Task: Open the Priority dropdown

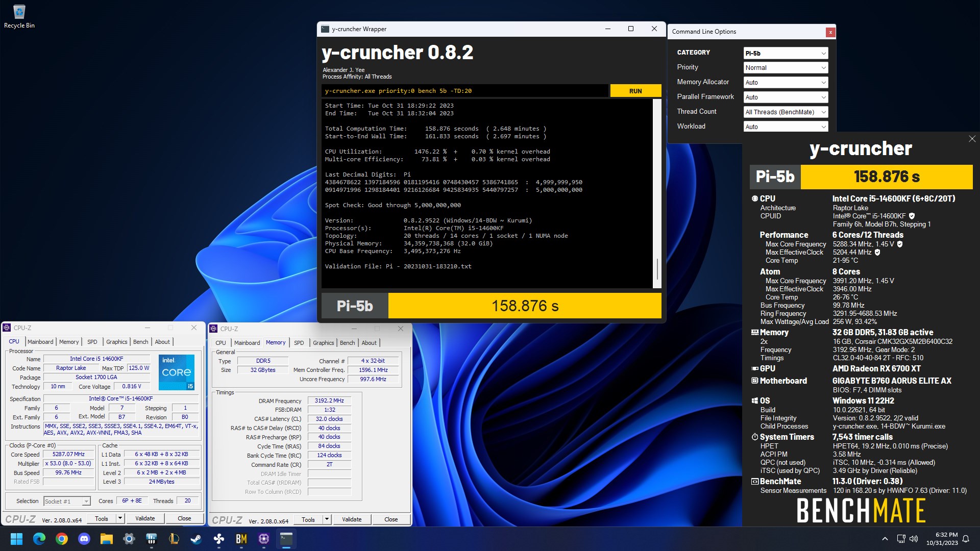Action: click(786, 68)
